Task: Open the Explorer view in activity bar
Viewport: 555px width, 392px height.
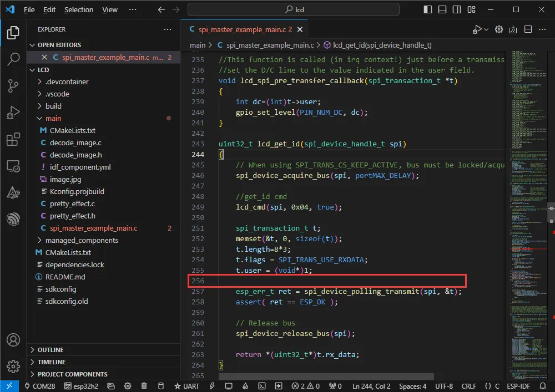Action: (13, 33)
